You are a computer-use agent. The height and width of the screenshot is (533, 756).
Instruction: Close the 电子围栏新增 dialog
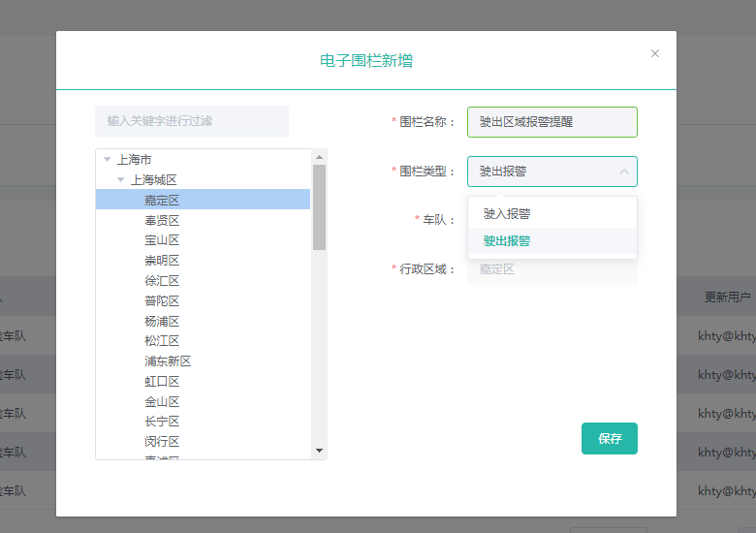[x=655, y=53]
